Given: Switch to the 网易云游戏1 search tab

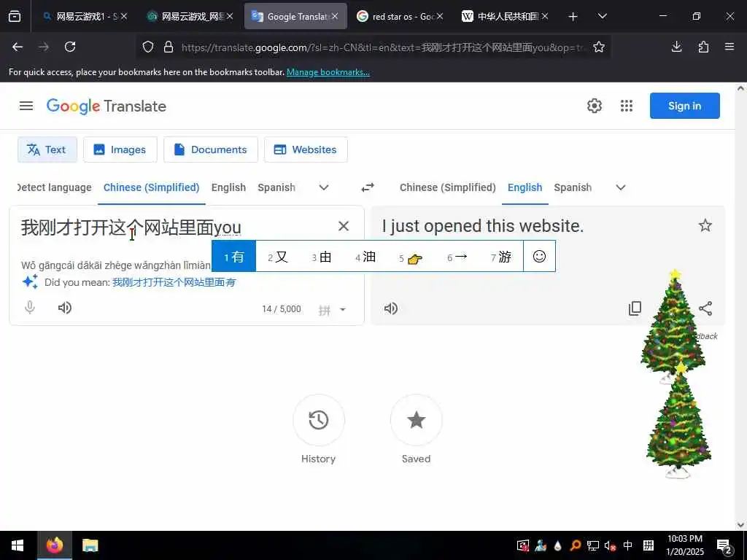Looking at the screenshot, I should click(x=84, y=16).
